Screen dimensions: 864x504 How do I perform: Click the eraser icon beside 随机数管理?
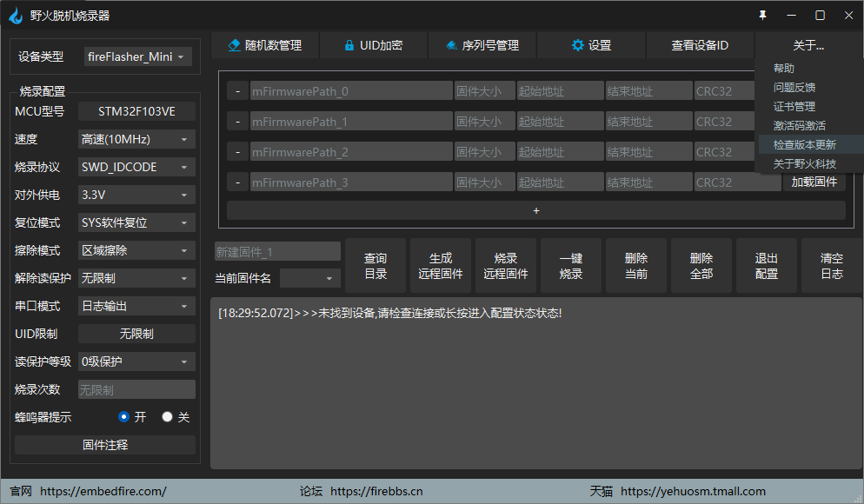pos(234,45)
